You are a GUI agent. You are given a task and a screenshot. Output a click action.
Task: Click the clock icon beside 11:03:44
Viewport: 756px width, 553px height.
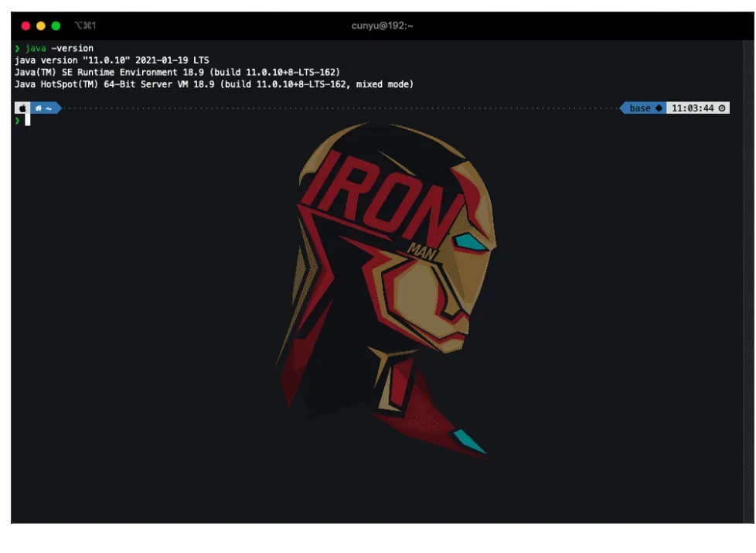722,108
